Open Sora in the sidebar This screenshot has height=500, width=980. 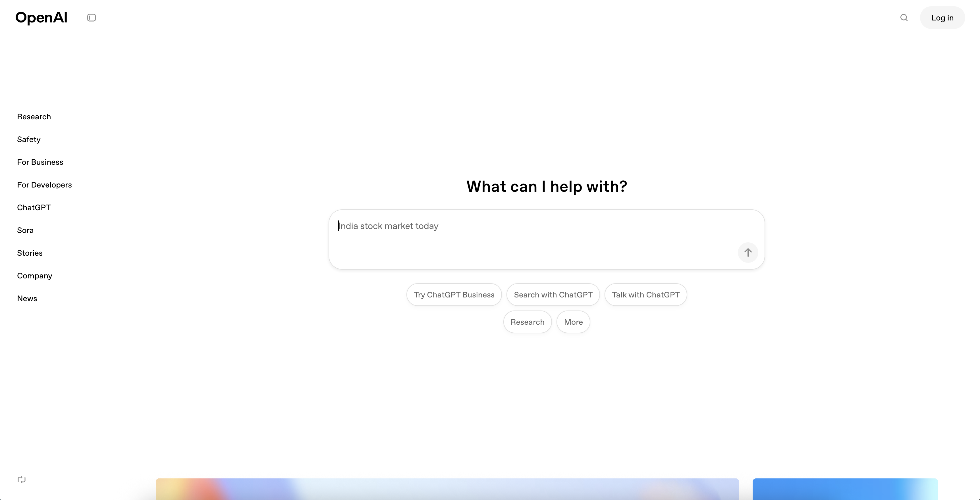click(25, 230)
